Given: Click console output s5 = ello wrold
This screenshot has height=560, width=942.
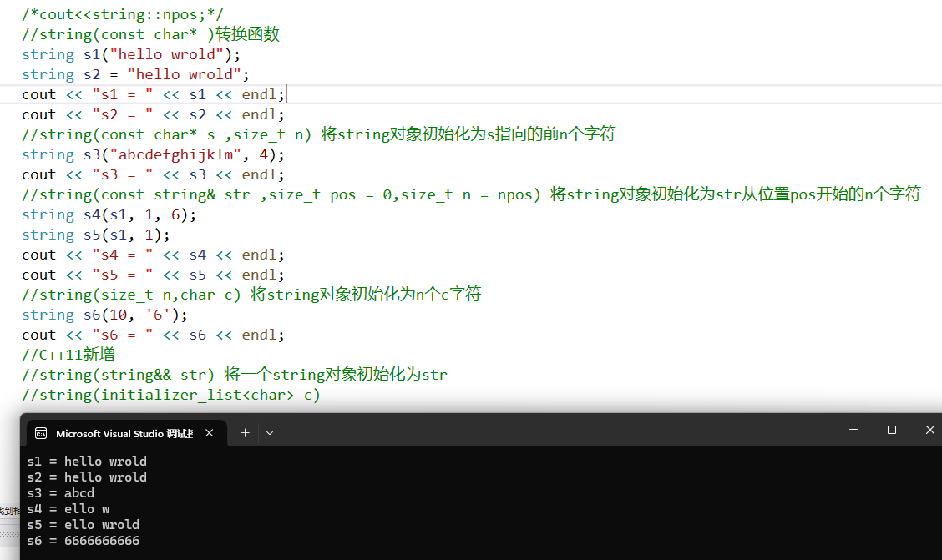Looking at the screenshot, I should click(83, 525).
